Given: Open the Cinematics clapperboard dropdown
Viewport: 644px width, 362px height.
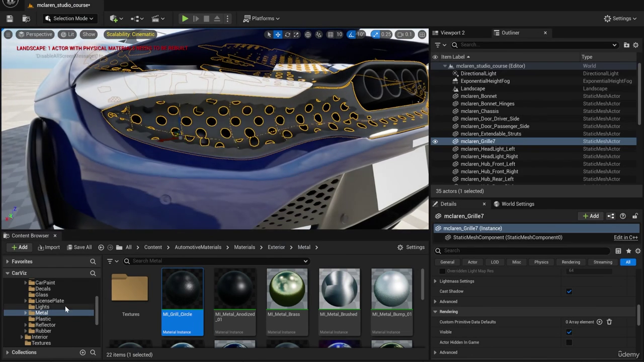Looking at the screenshot, I should 158,19.
